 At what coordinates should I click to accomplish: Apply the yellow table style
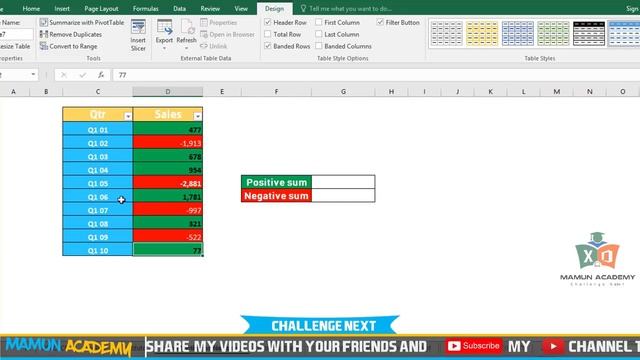click(x=482, y=33)
